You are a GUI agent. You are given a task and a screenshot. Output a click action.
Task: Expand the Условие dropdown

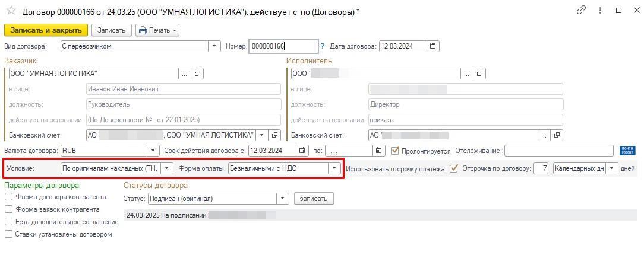click(167, 168)
